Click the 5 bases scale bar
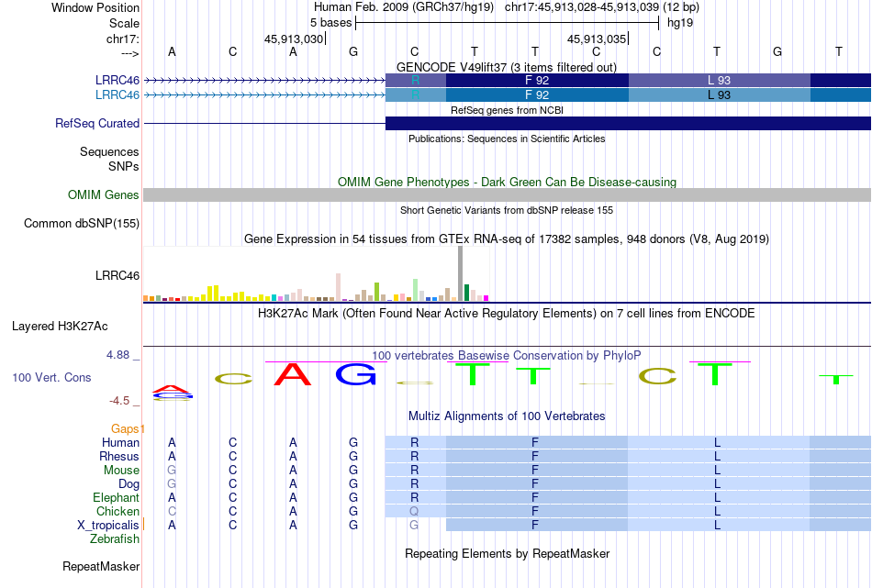This screenshot has height=588, width=872. click(x=507, y=23)
